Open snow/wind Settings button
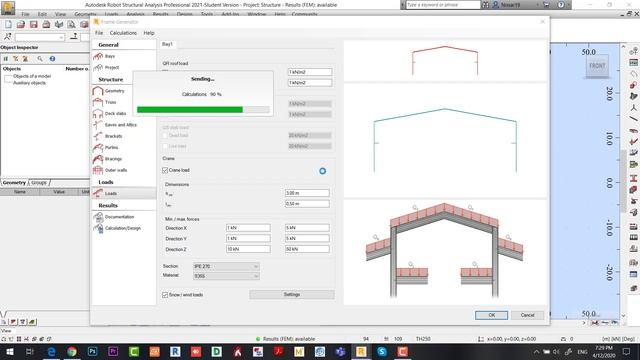 coord(292,295)
